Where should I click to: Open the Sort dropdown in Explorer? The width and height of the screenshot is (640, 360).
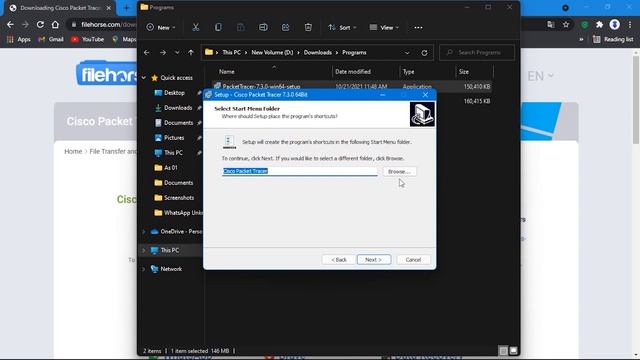click(342, 27)
